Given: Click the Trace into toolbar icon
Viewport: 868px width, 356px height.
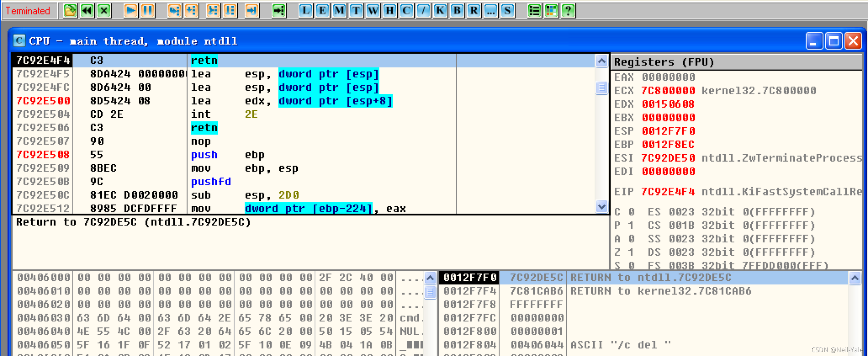Looking at the screenshot, I should (213, 11).
